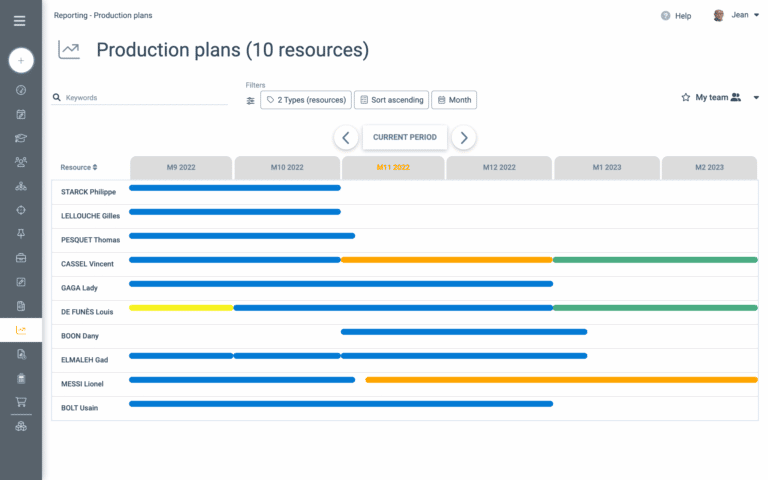Expand the My team dropdown arrow
Viewport: 768px width, 480px height.
(x=756, y=98)
